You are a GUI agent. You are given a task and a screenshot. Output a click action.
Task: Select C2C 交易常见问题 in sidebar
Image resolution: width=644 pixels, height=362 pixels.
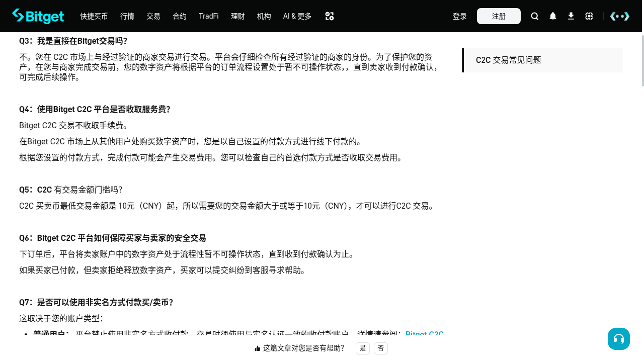tap(542, 60)
